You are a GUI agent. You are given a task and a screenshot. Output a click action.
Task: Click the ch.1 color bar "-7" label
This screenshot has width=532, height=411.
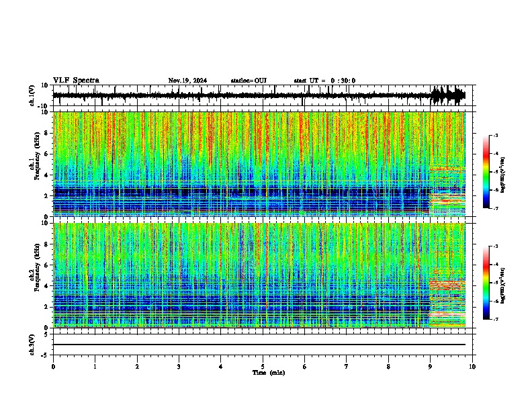tap(495, 208)
